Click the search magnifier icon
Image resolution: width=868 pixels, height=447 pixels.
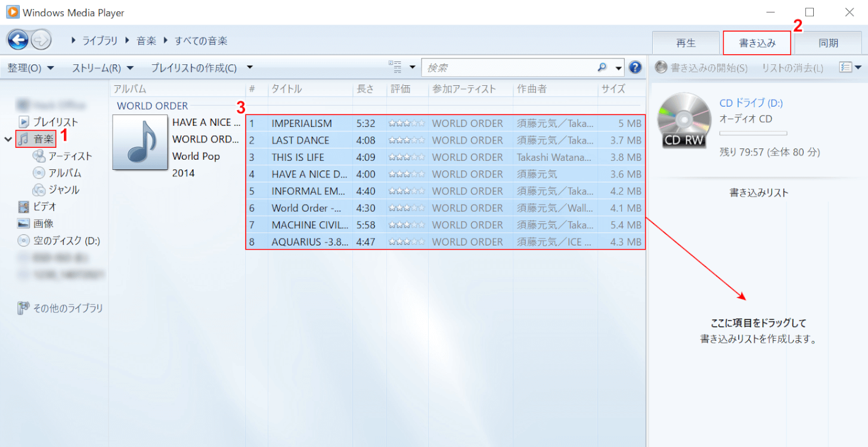[x=602, y=67]
